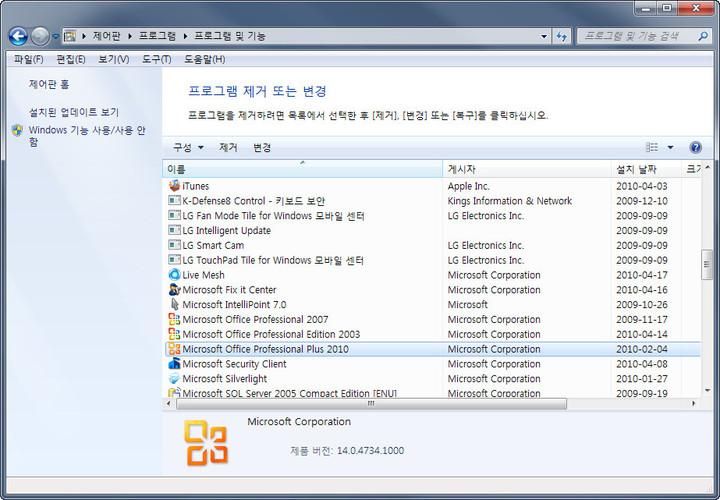The image size is (720, 500).
Task: Open the 편집(E) menu
Action: pos(71,59)
